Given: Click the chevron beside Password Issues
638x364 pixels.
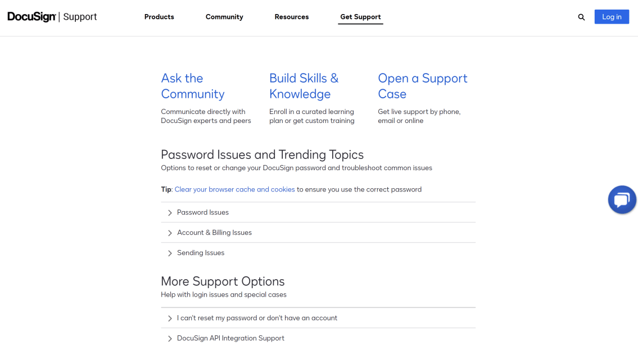Looking at the screenshot, I should 170,212.
